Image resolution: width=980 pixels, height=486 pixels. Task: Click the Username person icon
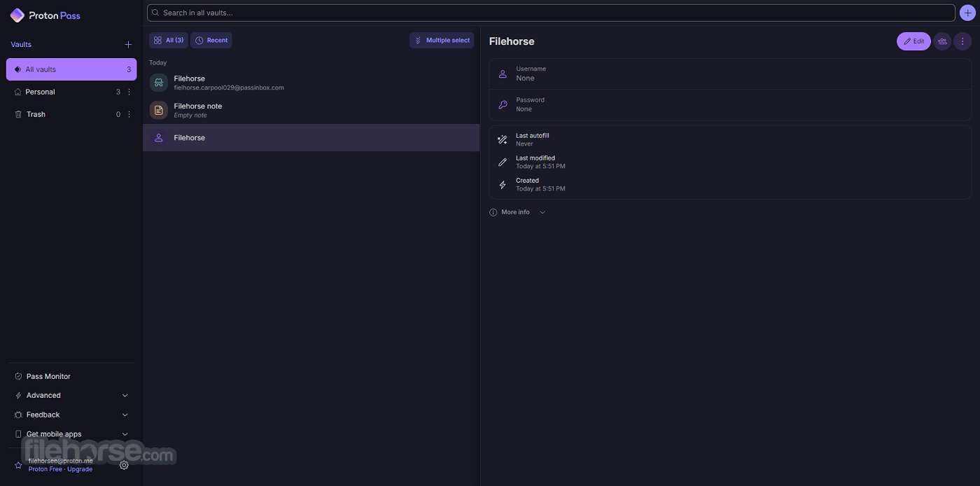(503, 74)
